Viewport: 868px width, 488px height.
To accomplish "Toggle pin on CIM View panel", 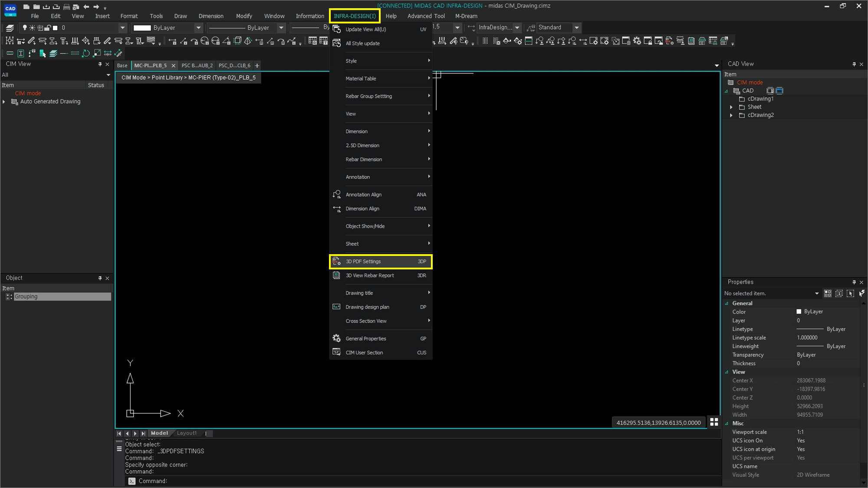I will [100, 64].
